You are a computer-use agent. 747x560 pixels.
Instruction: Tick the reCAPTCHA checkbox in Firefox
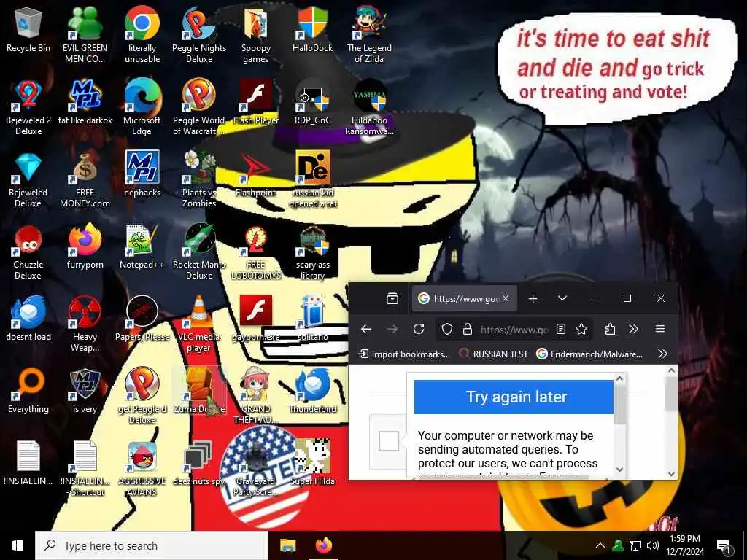pyautogui.click(x=388, y=441)
